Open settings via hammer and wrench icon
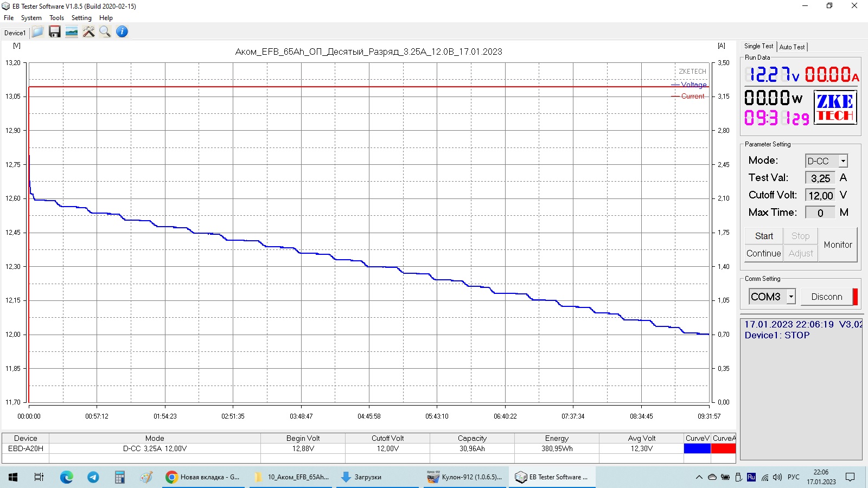The height and width of the screenshot is (488, 868). pos(88,32)
